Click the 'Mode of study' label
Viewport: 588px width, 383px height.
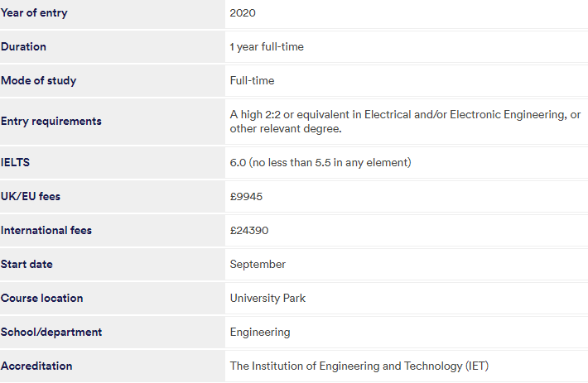(x=39, y=80)
